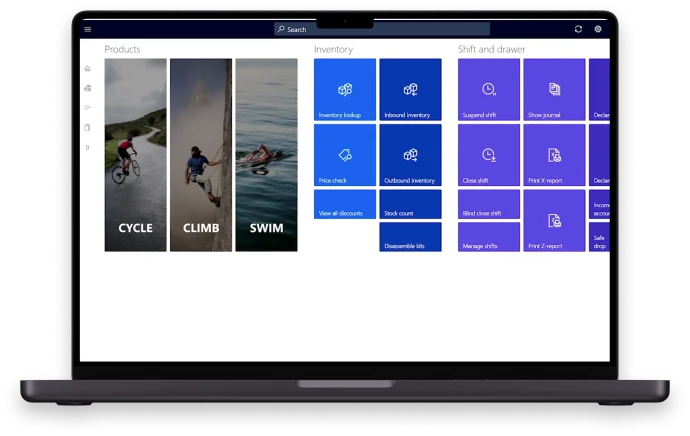This screenshot has width=690, height=436.
Task: Select the Stock count tile
Action: tap(411, 204)
